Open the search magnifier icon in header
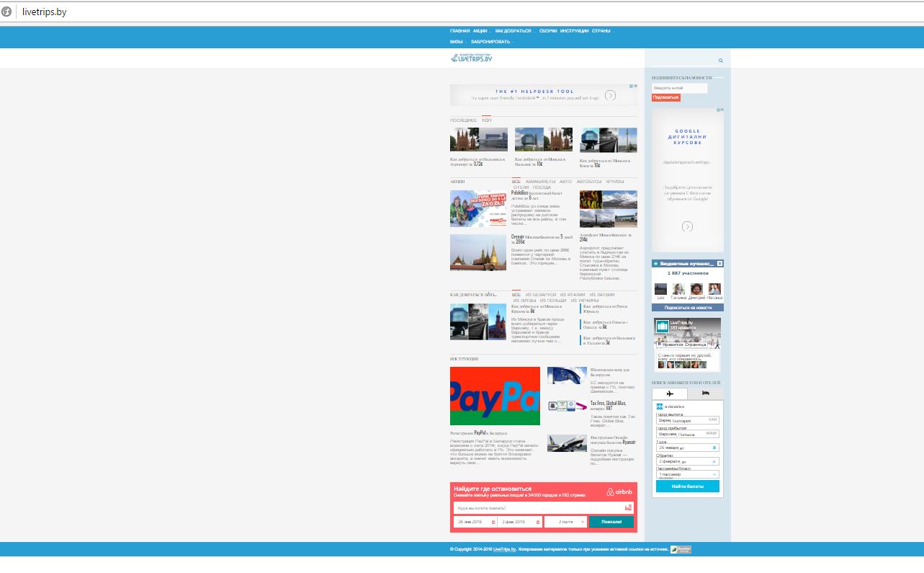 720,61
